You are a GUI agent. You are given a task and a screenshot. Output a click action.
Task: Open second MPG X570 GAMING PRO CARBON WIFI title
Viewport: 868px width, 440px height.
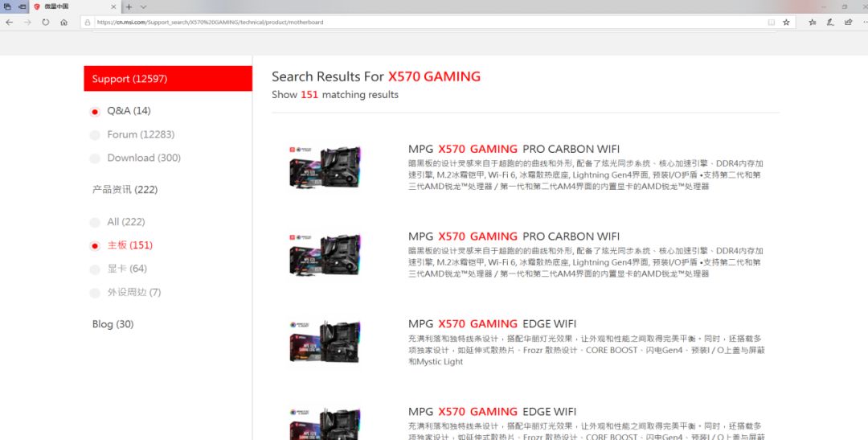(514, 236)
